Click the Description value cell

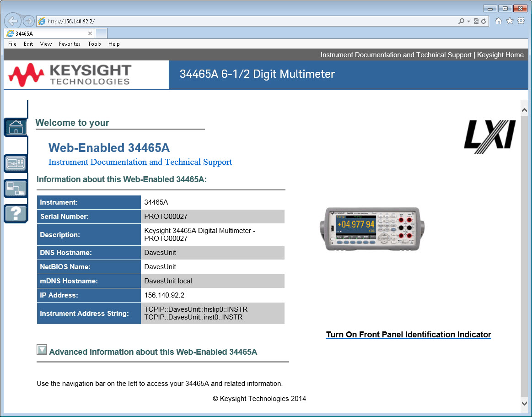213,234
